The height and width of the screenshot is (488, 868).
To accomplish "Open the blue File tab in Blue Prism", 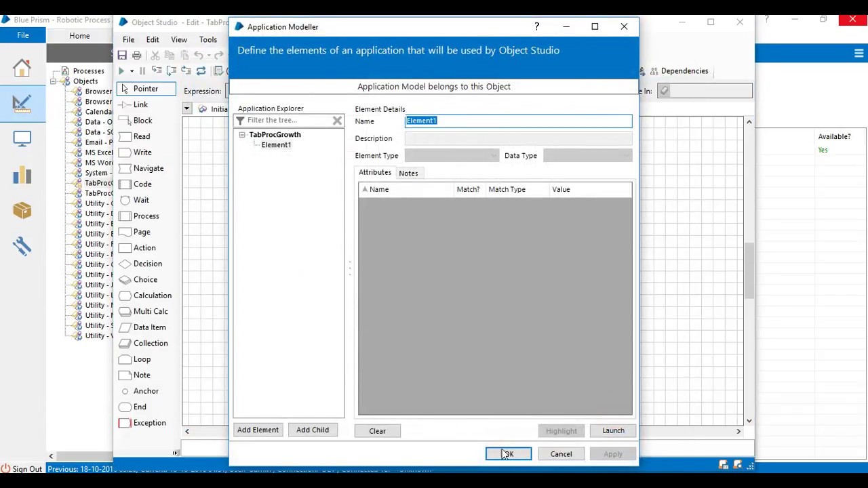I will click(x=23, y=35).
